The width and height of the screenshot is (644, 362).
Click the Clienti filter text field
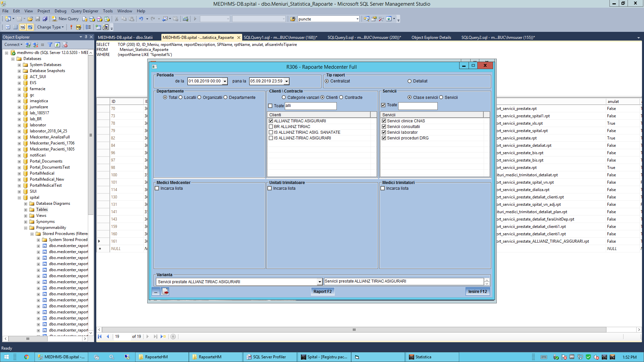311,106
